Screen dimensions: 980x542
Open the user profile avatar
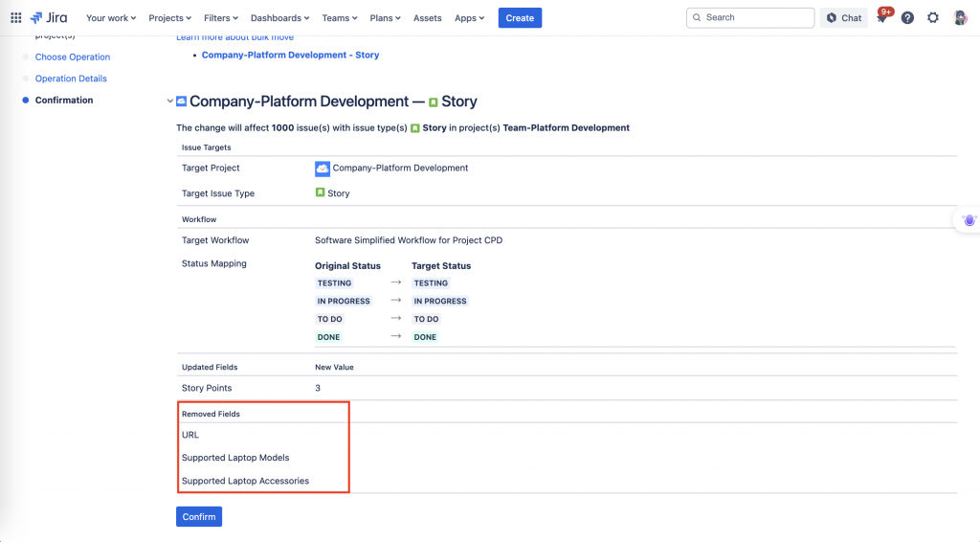pos(960,18)
